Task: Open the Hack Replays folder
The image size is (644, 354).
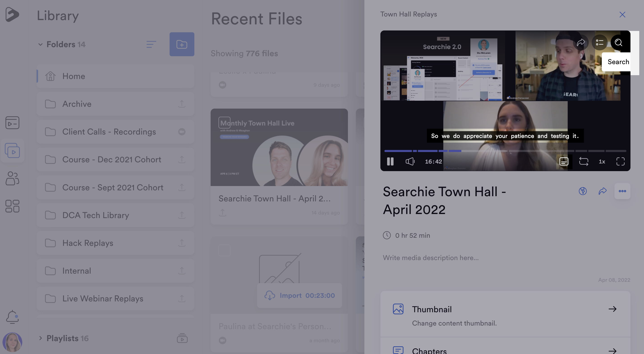Action: click(115, 243)
